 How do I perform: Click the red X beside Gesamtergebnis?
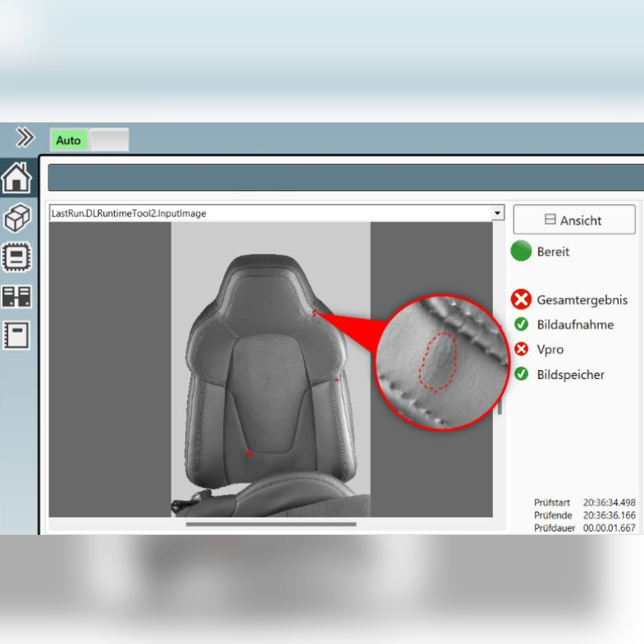(x=521, y=299)
